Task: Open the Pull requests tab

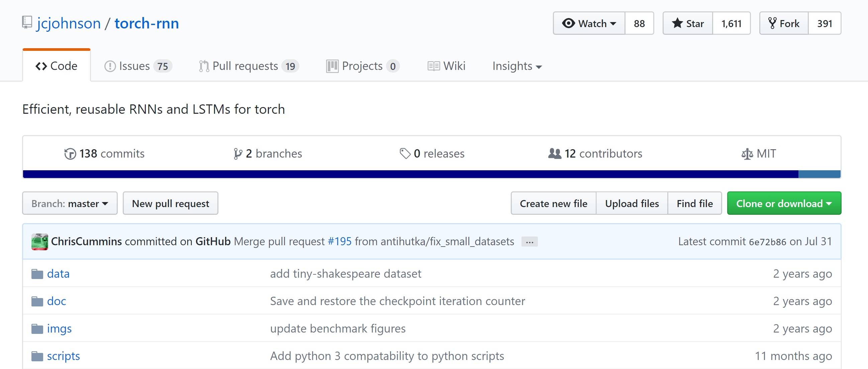Action: point(249,66)
